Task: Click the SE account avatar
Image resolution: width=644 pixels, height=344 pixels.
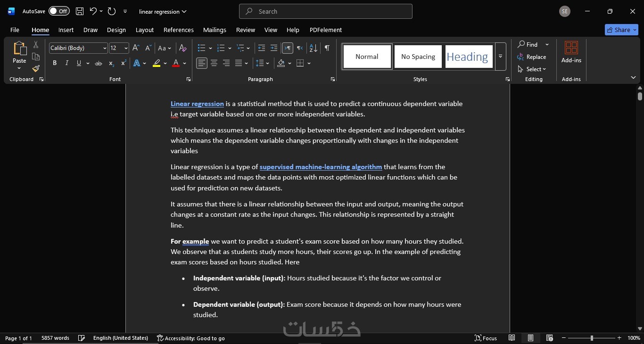Action: click(565, 11)
